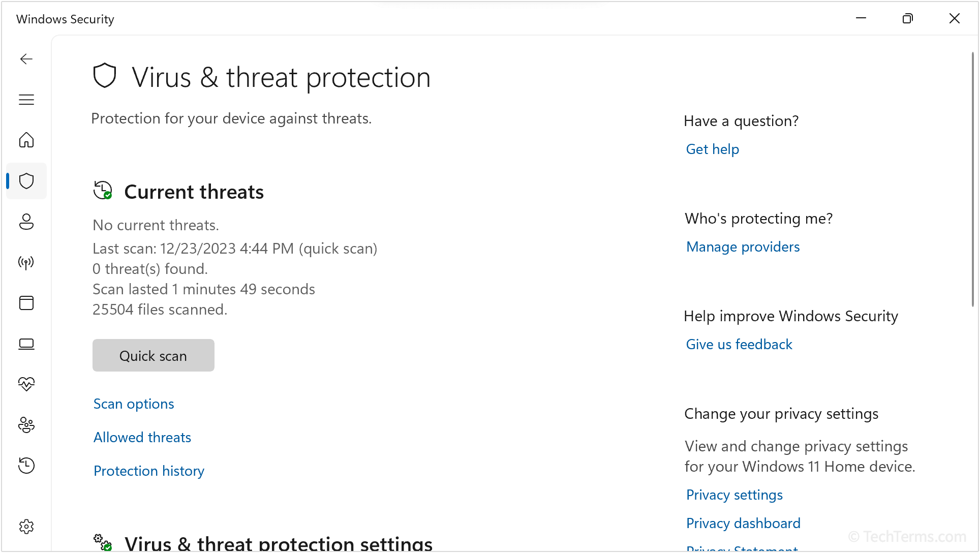Open the Scan options link
The width and height of the screenshot is (980, 553).
(134, 404)
